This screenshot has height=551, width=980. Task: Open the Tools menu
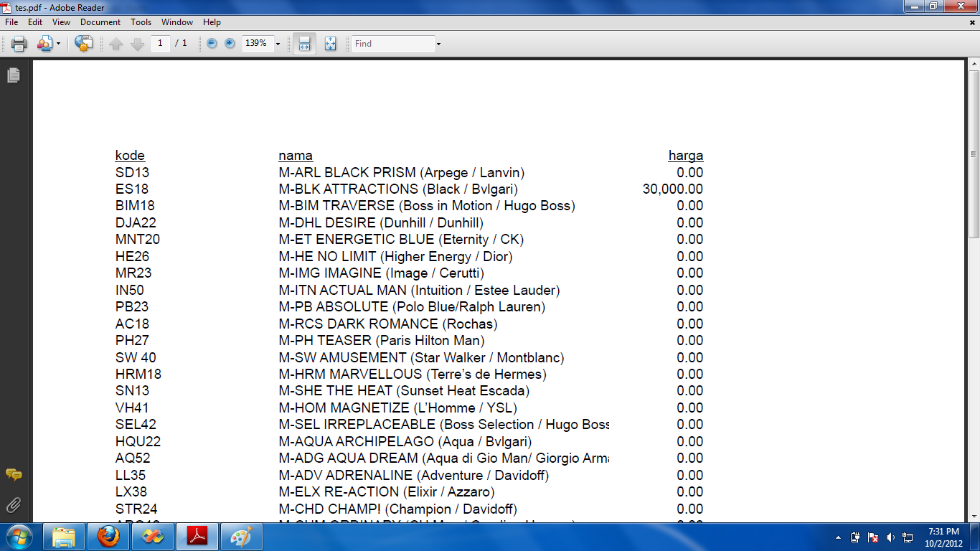(141, 22)
